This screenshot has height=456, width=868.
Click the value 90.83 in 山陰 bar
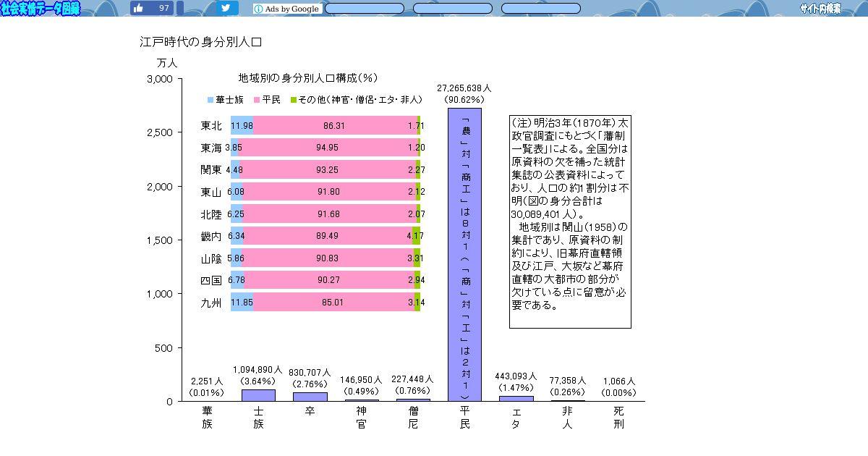(x=328, y=258)
